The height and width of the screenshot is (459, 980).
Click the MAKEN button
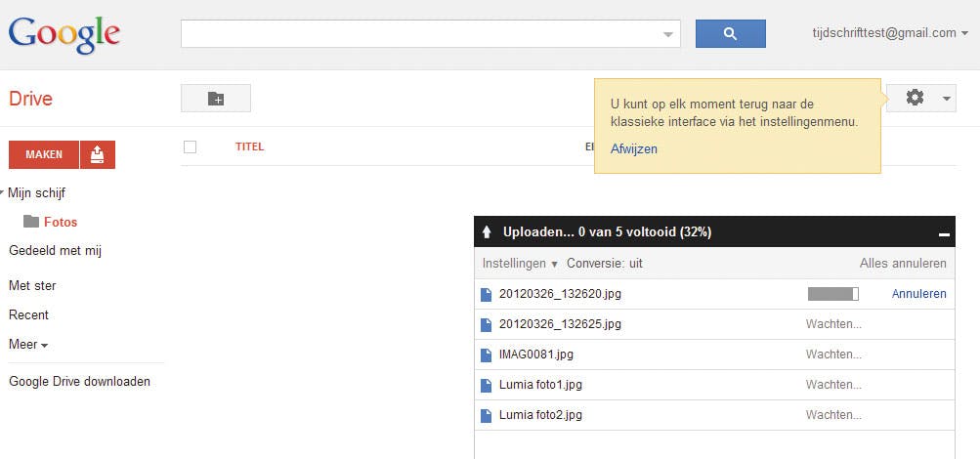[44, 154]
